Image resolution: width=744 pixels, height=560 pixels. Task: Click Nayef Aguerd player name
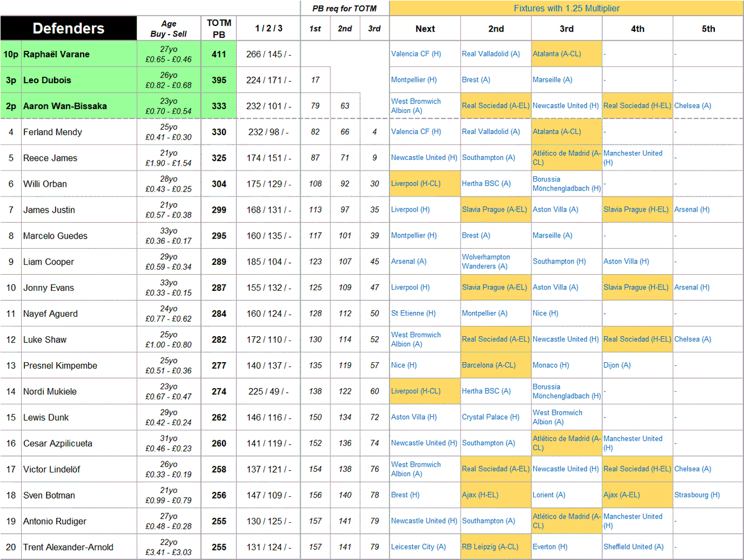point(50,314)
